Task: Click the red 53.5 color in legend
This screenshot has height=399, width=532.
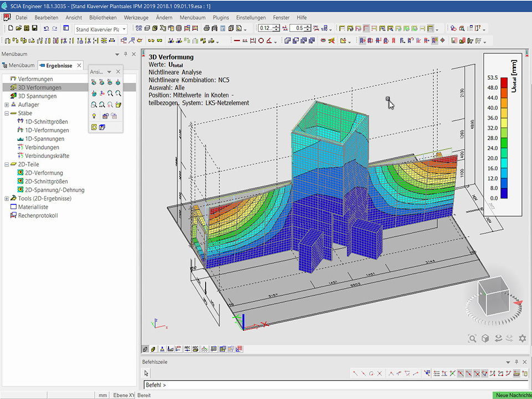Action: click(504, 83)
